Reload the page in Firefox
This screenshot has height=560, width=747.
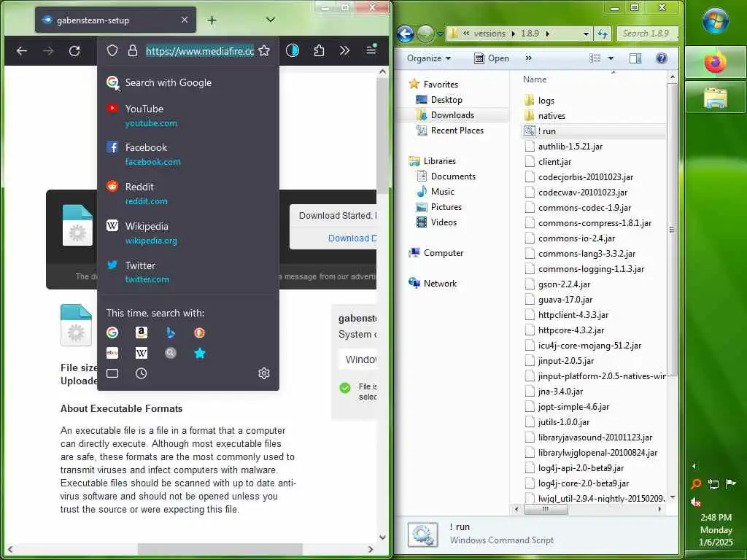(74, 51)
